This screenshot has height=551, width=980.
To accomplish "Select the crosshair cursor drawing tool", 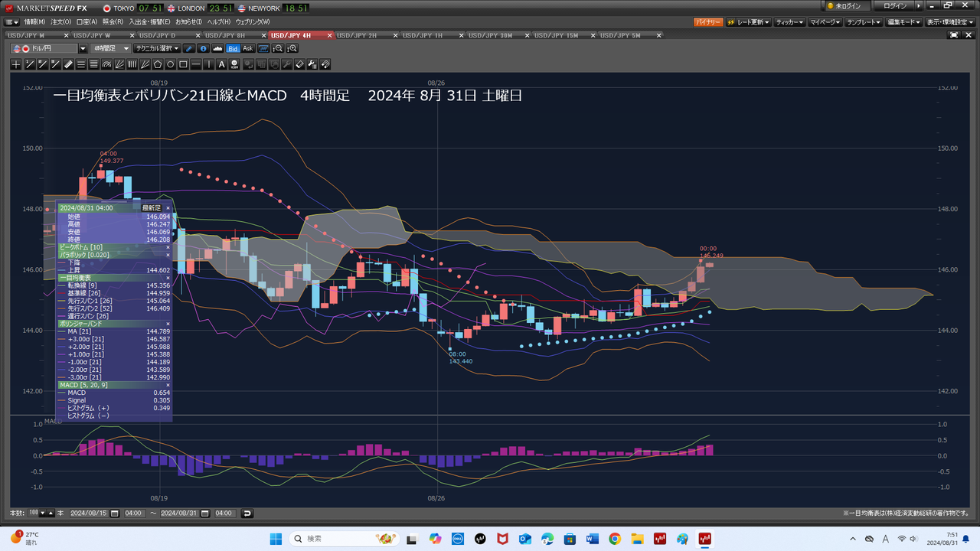I will (x=17, y=64).
